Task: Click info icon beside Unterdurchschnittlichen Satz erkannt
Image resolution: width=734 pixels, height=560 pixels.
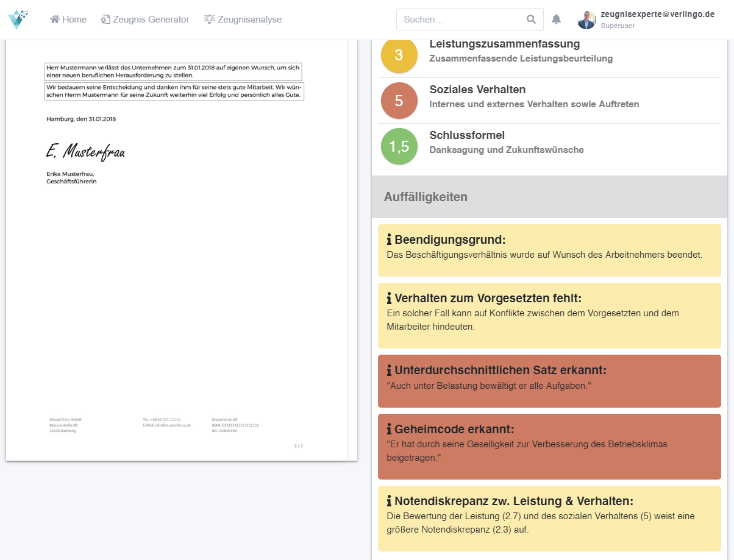Action: (x=389, y=370)
